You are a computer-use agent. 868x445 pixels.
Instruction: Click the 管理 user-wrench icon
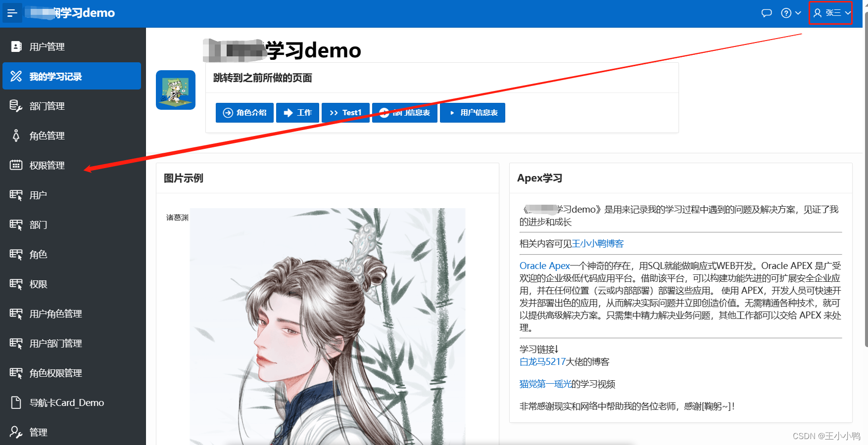click(16, 432)
